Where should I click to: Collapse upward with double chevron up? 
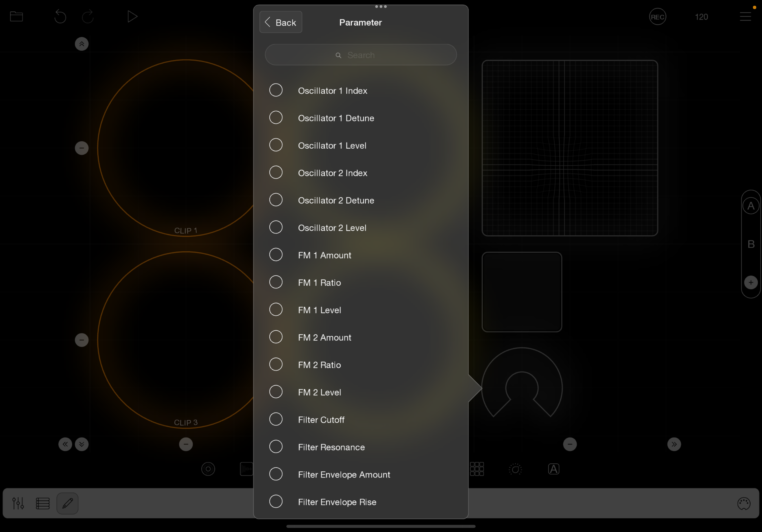pyautogui.click(x=82, y=44)
